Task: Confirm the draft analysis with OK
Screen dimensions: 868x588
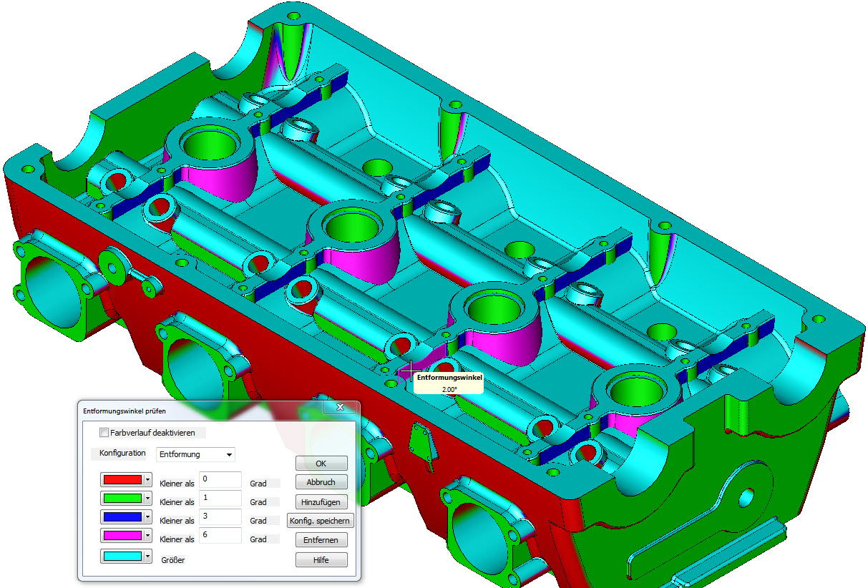Action: pos(321,463)
